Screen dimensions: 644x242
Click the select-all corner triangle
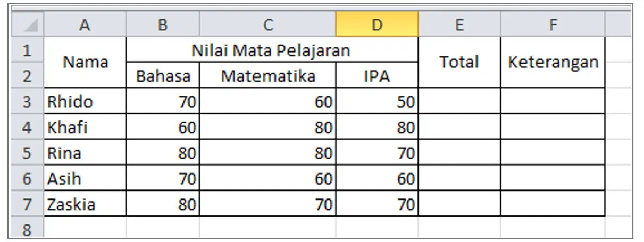(x=28, y=24)
